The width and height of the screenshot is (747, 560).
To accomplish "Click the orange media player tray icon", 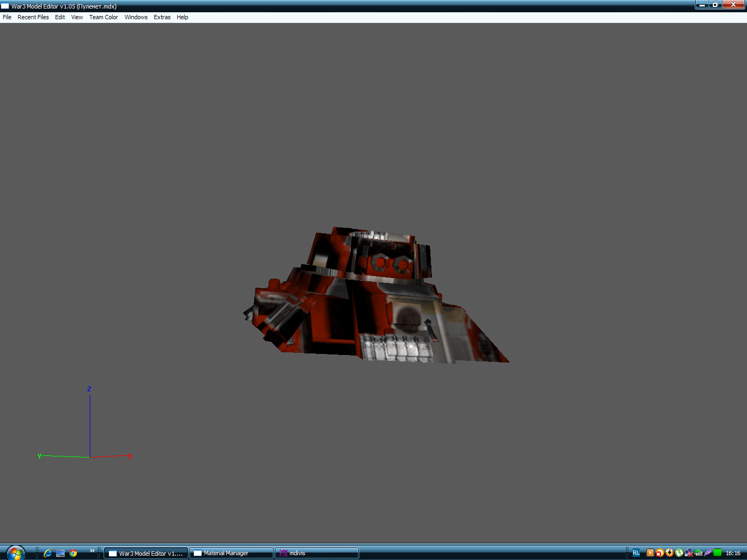I will (x=650, y=553).
